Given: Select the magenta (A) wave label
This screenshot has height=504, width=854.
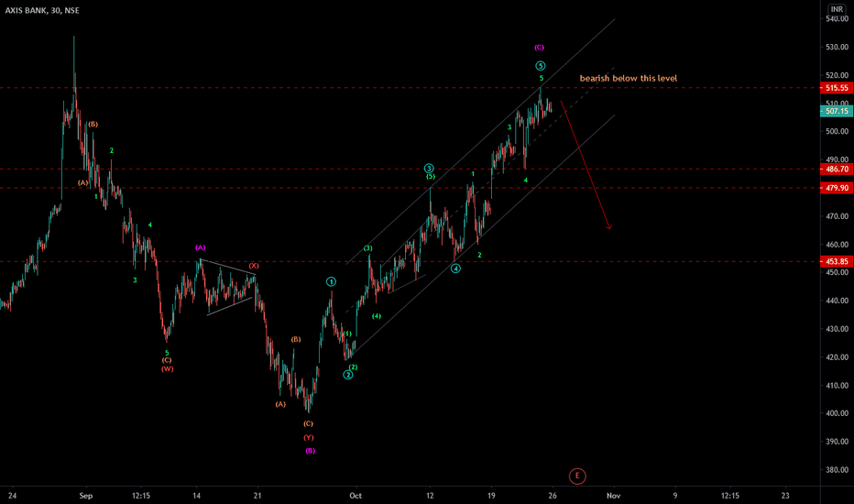Looking at the screenshot, I should point(201,247).
